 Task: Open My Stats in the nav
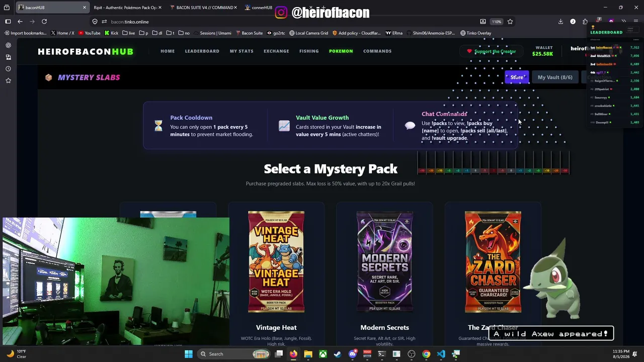(242, 51)
